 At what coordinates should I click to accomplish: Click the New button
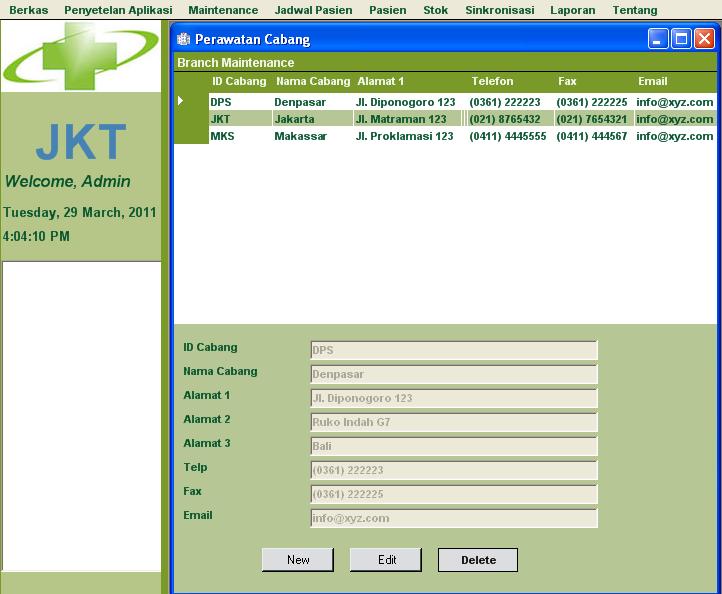[298, 560]
